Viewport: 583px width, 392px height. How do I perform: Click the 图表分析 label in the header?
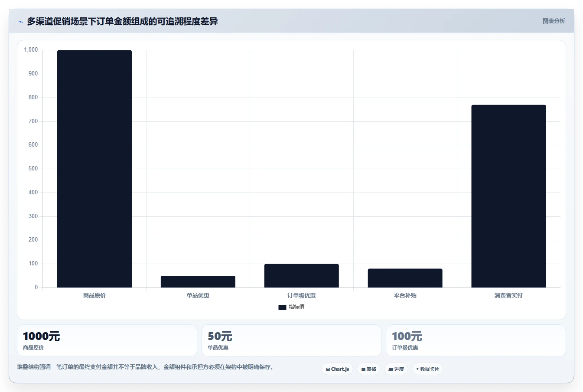[554, 21]
